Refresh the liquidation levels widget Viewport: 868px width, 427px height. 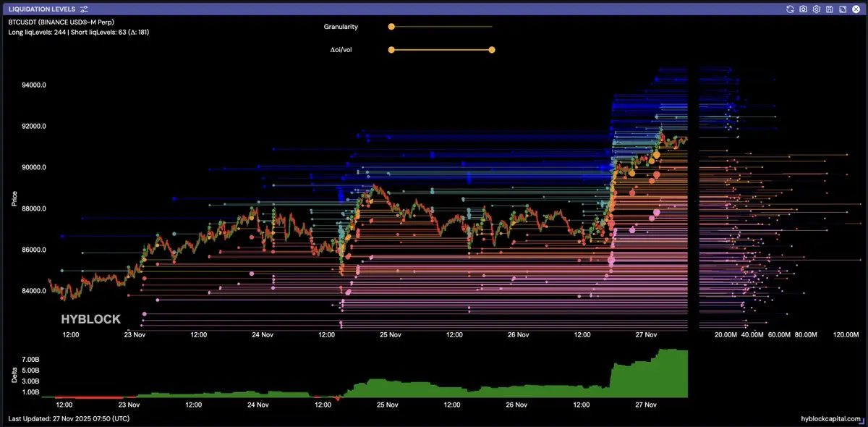[x=791, y=9]
